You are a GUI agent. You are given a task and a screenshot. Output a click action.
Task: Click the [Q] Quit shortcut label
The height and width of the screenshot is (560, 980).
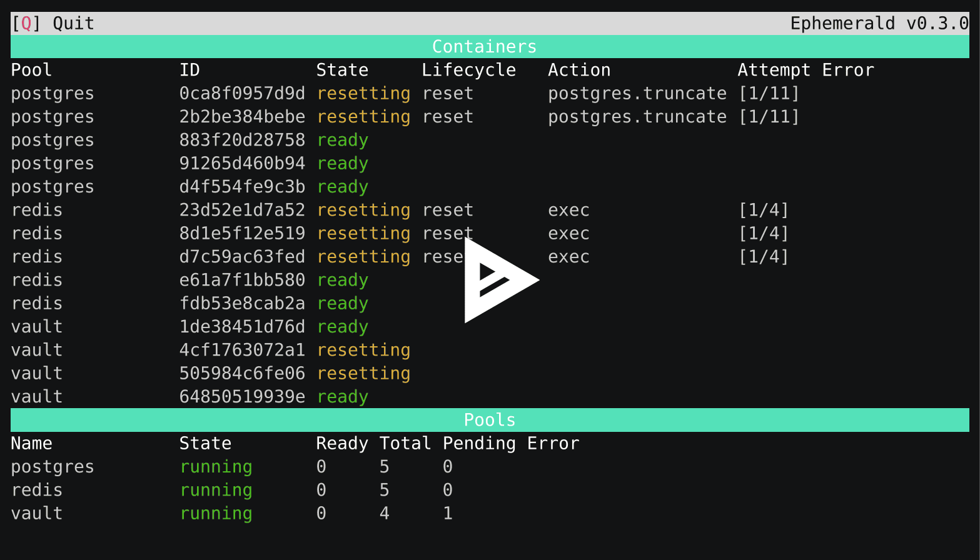pos(53,23)
